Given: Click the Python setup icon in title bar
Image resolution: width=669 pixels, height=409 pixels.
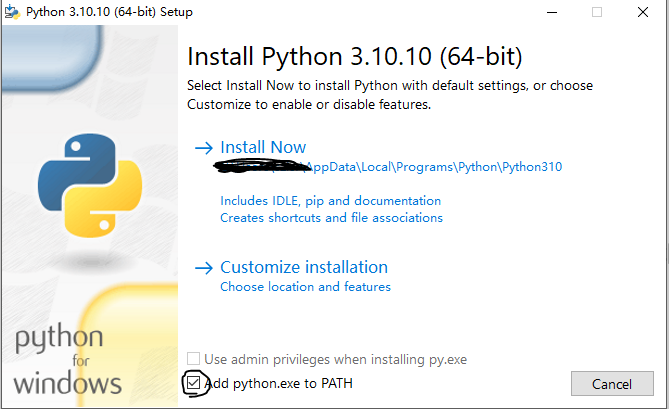Looking at the screenshot, I should point(13,12).
